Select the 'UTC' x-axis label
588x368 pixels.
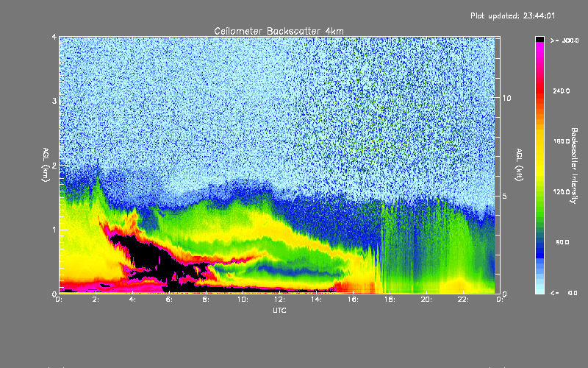[x=279, y=311]
